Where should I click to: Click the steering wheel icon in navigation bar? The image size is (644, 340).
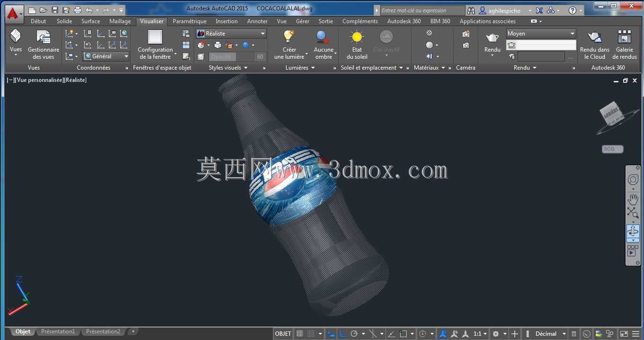click(x=633, y=179)
